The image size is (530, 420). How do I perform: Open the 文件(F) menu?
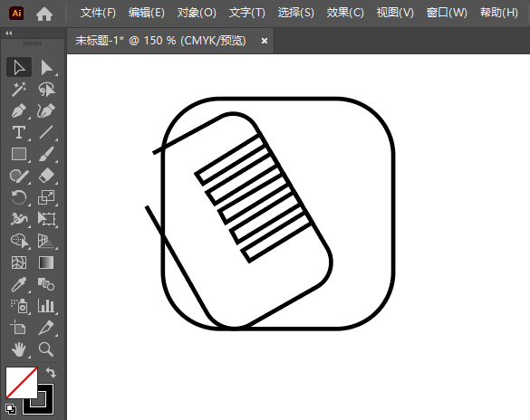tap(98, 13)
